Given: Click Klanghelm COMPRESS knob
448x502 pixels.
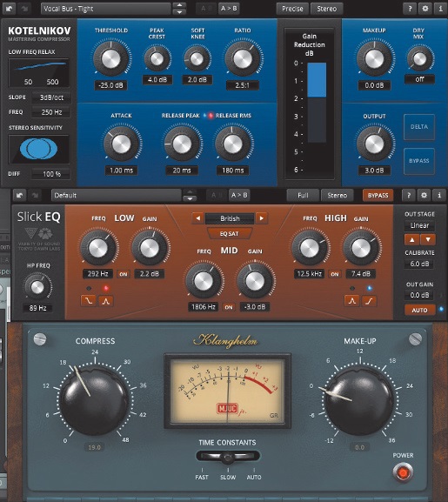Looking at the screenshot, I should pos(95,401).
